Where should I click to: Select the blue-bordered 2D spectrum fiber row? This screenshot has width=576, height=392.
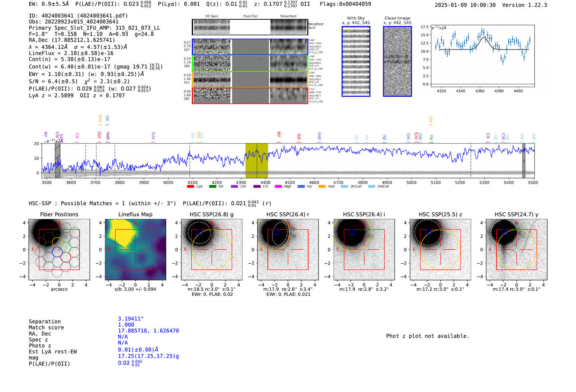click(250, 47)
